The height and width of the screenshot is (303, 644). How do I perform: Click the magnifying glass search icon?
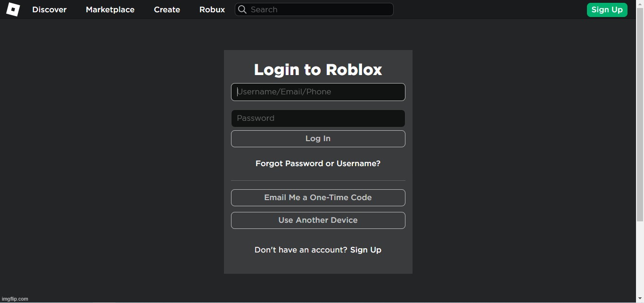click(x=242, y=9)
